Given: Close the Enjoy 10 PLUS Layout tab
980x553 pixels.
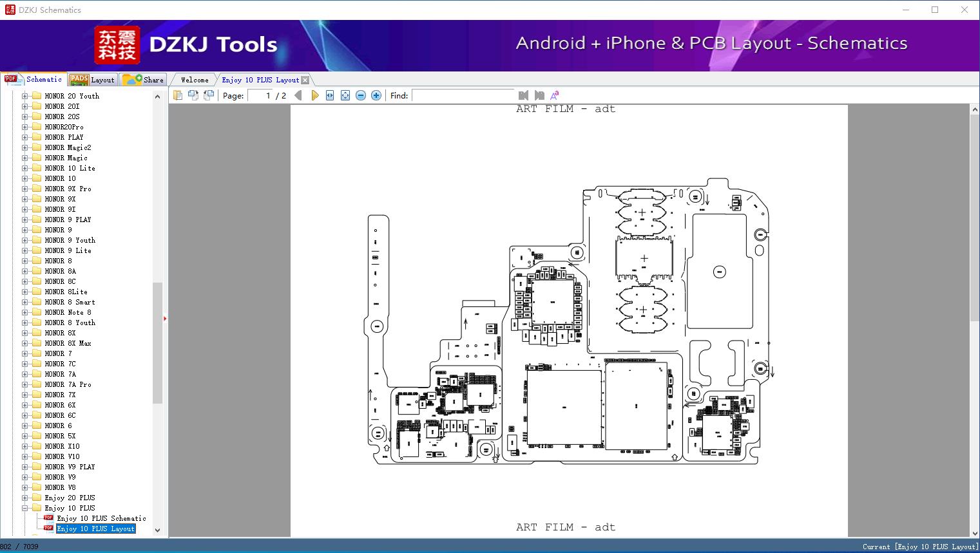Looking at the screenshot, I should click(x=305, y=80).
